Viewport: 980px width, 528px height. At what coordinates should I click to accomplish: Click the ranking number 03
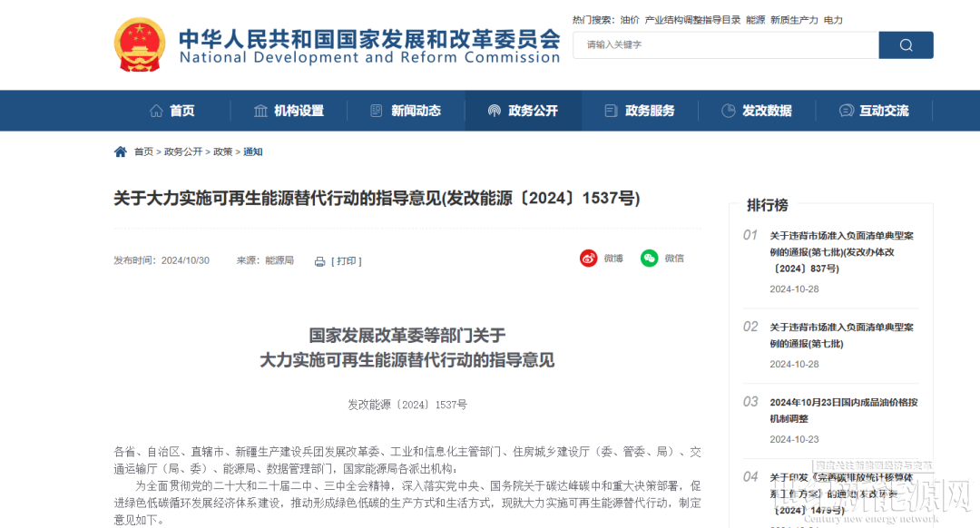pos(750,402)
